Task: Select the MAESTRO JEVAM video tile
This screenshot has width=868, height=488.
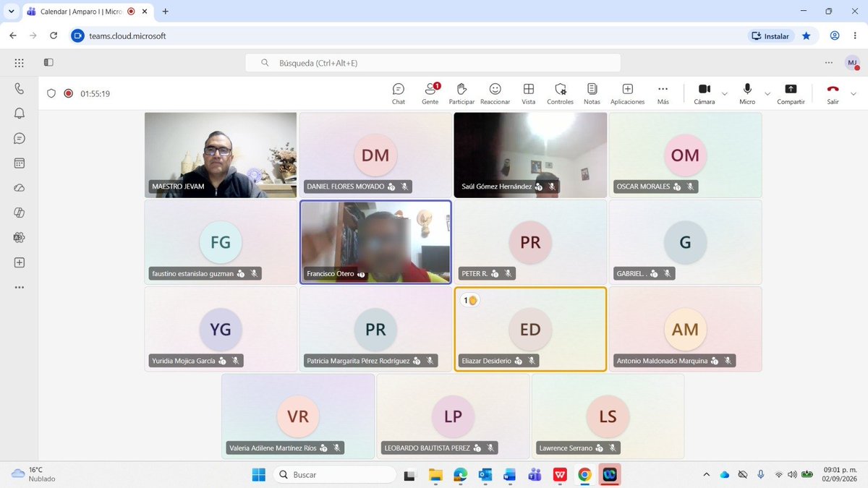Action: 221,155
